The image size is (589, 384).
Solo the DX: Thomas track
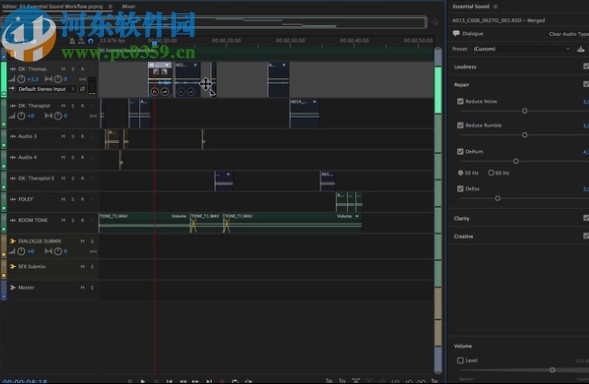pyautogui.click(x=73, y=69)
